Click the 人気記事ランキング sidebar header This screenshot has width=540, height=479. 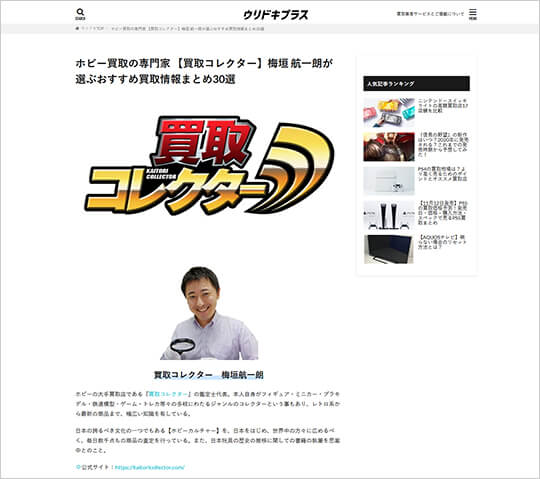click(416, 84)
